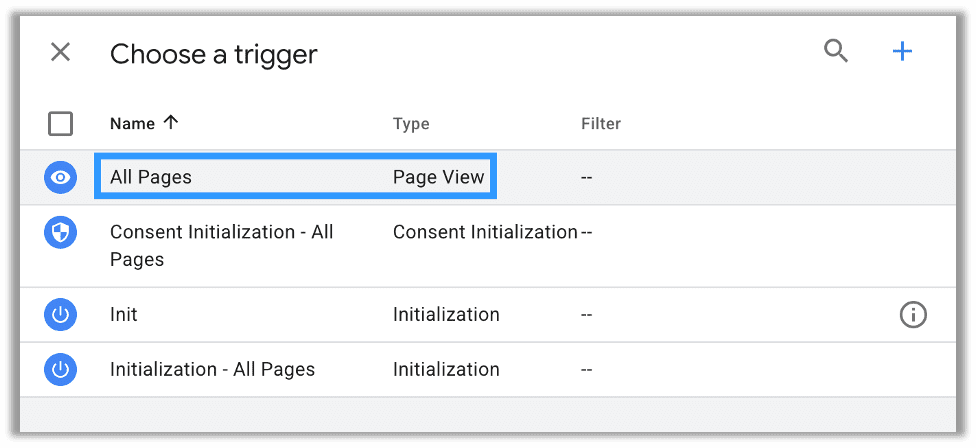The image size is (976, 448).
Task: Click the Page View type cell
Action: pyautogui.click(x=438, y=177)
